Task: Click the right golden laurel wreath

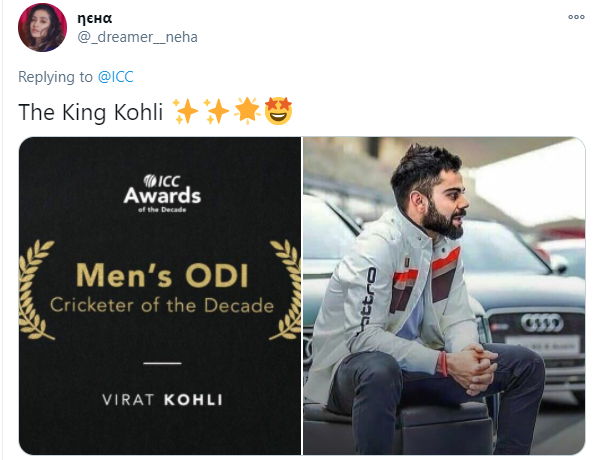Action: [285, 290]
